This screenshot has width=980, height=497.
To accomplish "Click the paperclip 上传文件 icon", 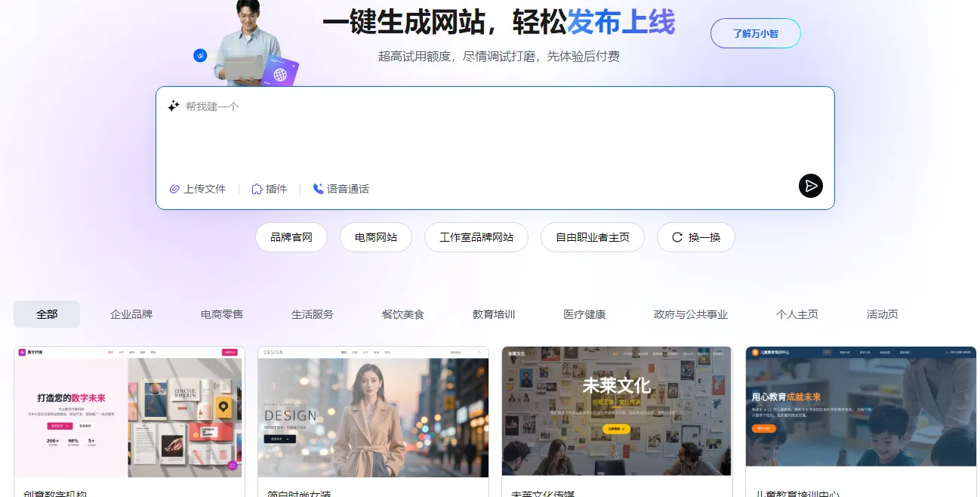I will click(174, 189).
